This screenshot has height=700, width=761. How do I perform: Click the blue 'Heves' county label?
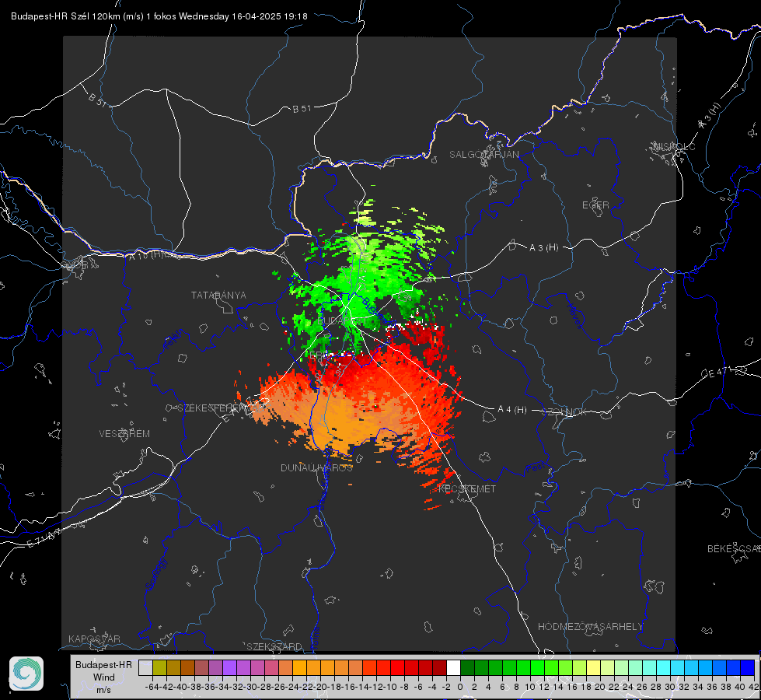pyautogui.click(x=575, y=315)
